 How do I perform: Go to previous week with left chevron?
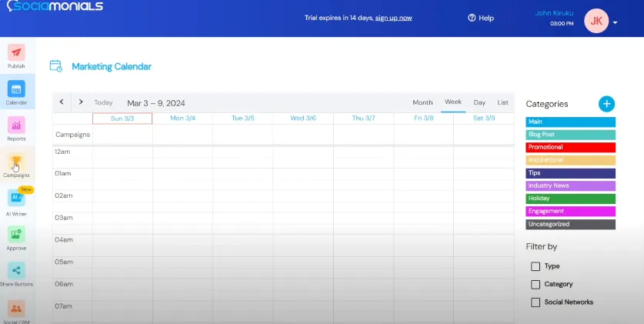[x=62, y=102]
